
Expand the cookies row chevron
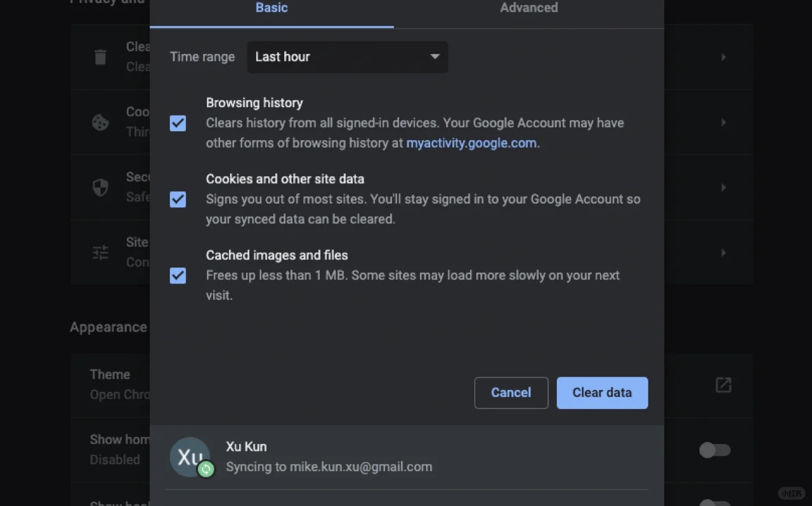723,122
